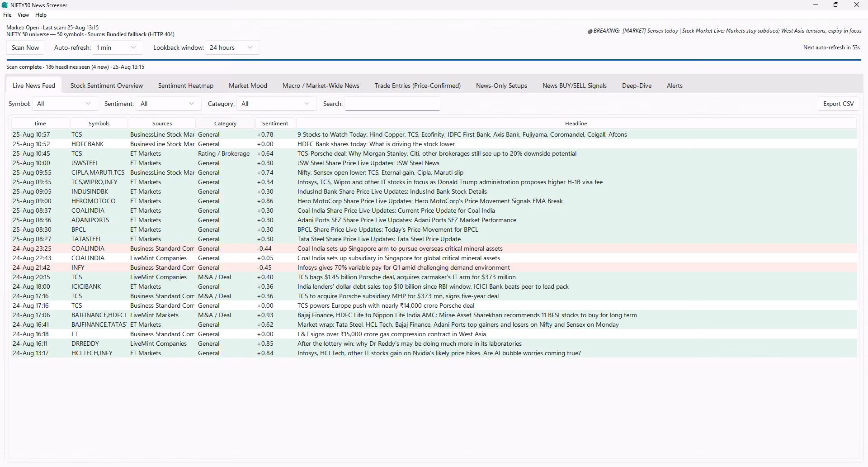868x467 pixels.
Task: Click the ADANIPORTS symbol cell
Action: click(90, 220)
